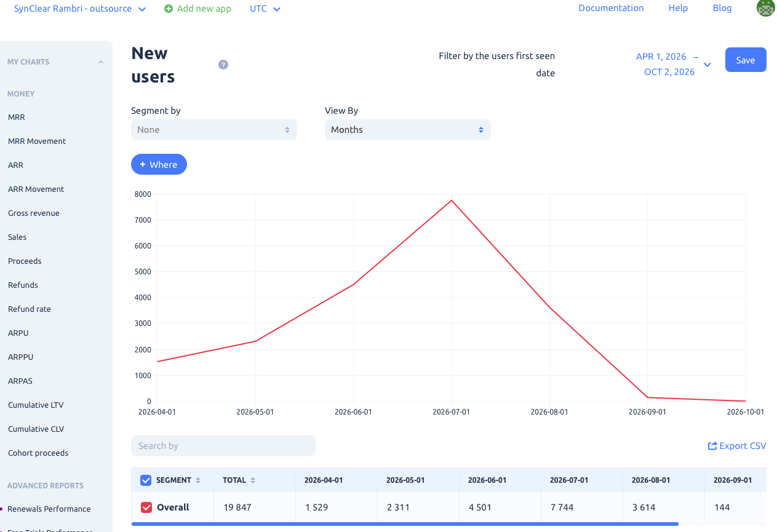Click the green plus icon for Add new app

[x=169, y=9]
